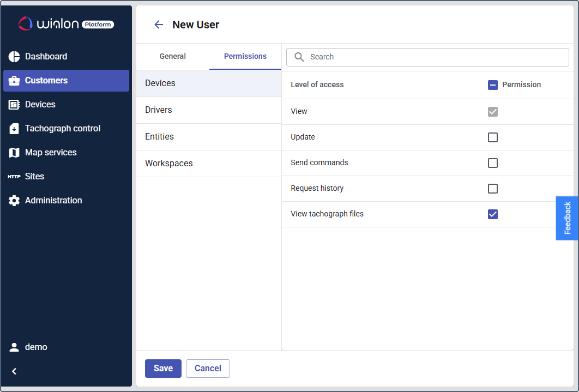Screen dimensions: 579x392
Task: Click the Tachograph control download icon
Action: [x=14, y=129]
